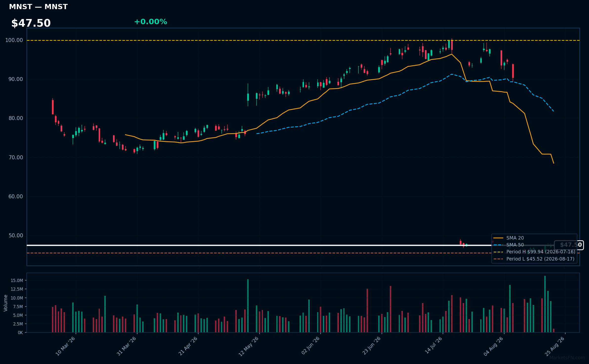
Task: Click the 02 Jun '26 date label
Action: pyautogui.click(x=310, y=346)
